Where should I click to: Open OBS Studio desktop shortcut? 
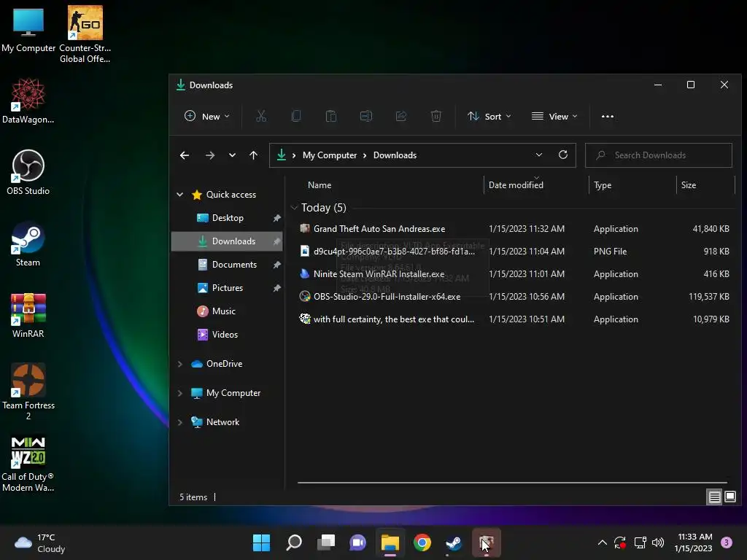pos(28,172)
